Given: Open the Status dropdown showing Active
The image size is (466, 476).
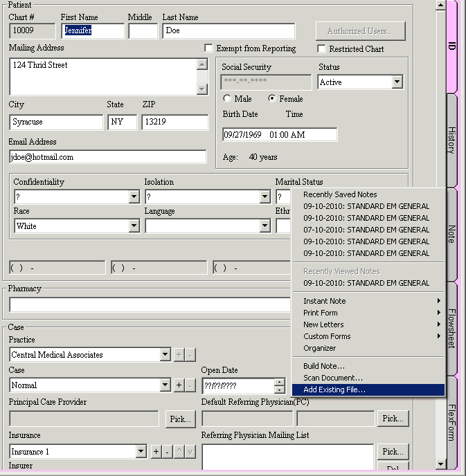Looking at the screenshot, I should [397, 82].
